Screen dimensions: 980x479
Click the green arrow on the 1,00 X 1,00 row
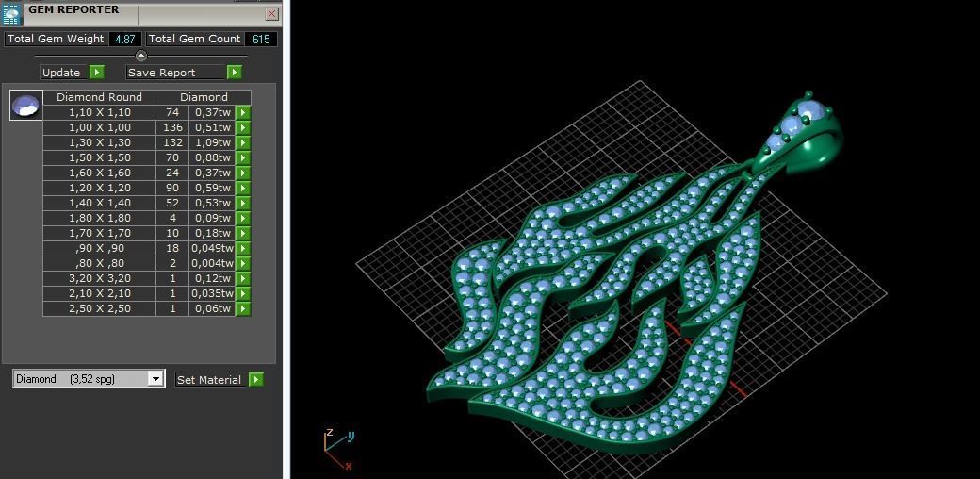pos(243,127)
